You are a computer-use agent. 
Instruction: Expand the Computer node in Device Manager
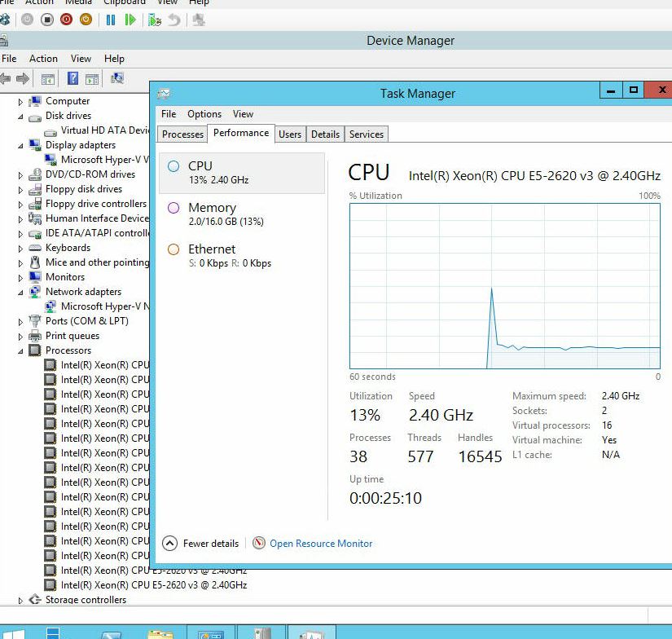[x=20, y=102]
